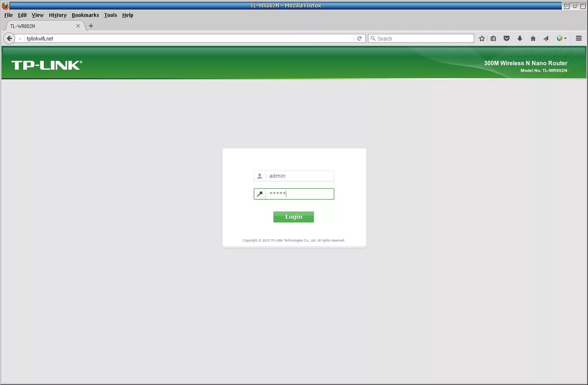
Task: Minimize the Firefox window
Action: pos(574,6)
